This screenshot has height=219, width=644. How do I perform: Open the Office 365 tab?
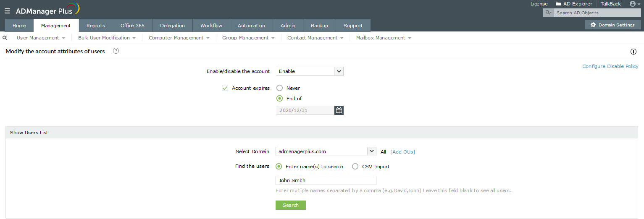point(132,26)
